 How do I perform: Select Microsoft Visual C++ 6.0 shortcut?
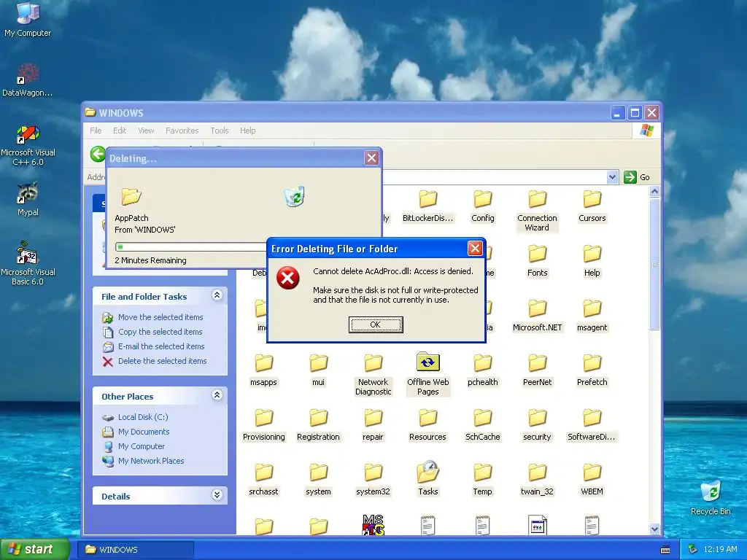28,145
